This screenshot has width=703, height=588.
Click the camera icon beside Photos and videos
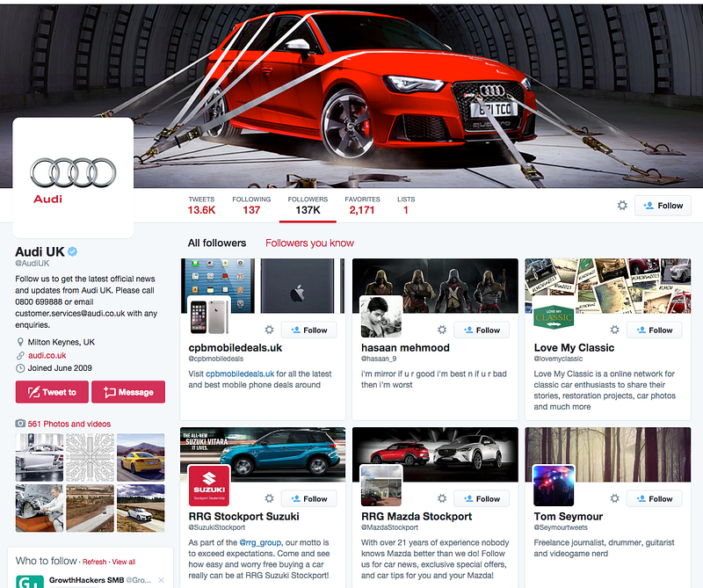(20, 424)
